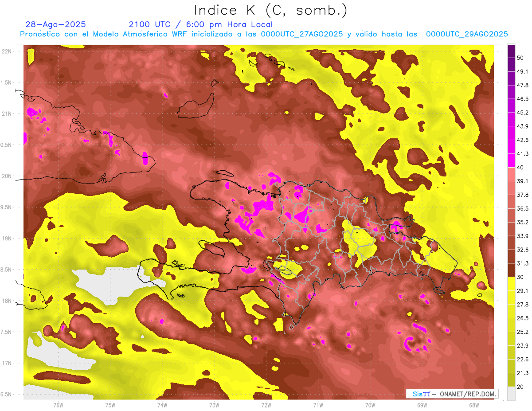The width and height of the screenshot is (532, 411).
Task: Click the '0000UTC_29AGO2025' valid-until time
Action: click(467, 34)
